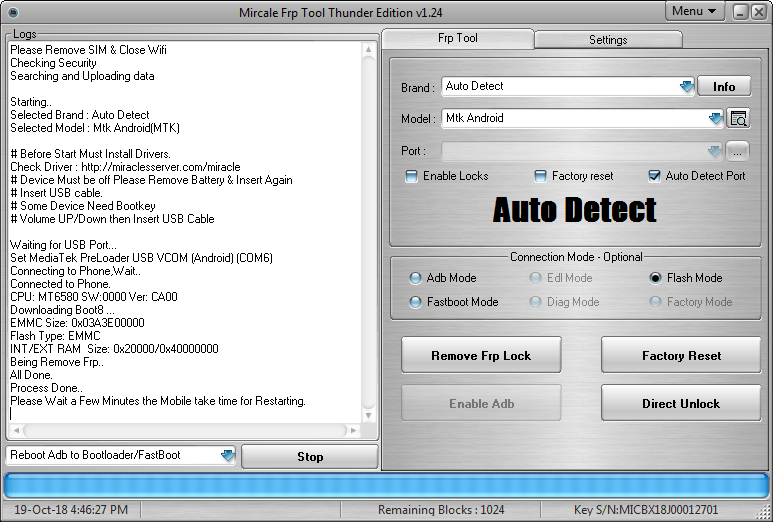
Task: Expand Reboot Adb to Bootloader/FastBoot dropdown
Action: (228, 455)
